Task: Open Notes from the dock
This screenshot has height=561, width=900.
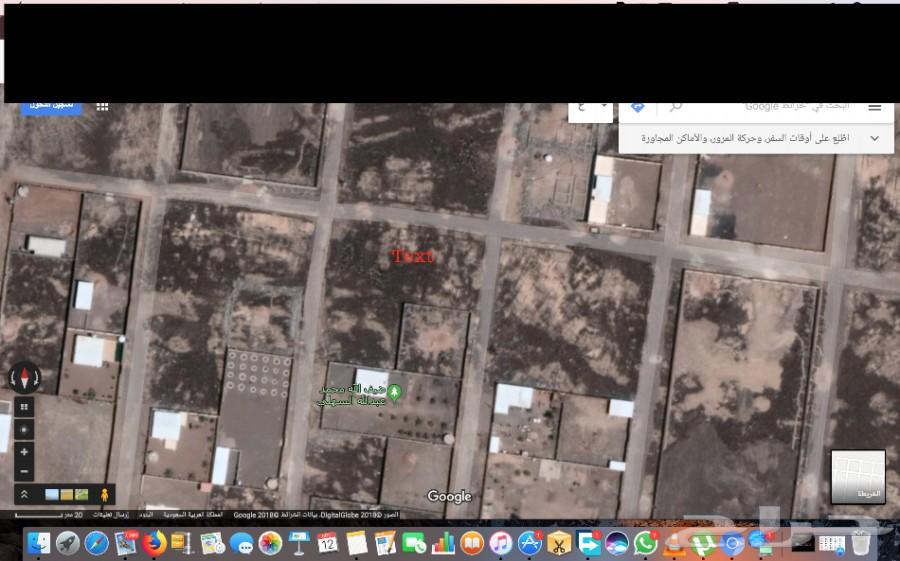Action: coord(356,543)
